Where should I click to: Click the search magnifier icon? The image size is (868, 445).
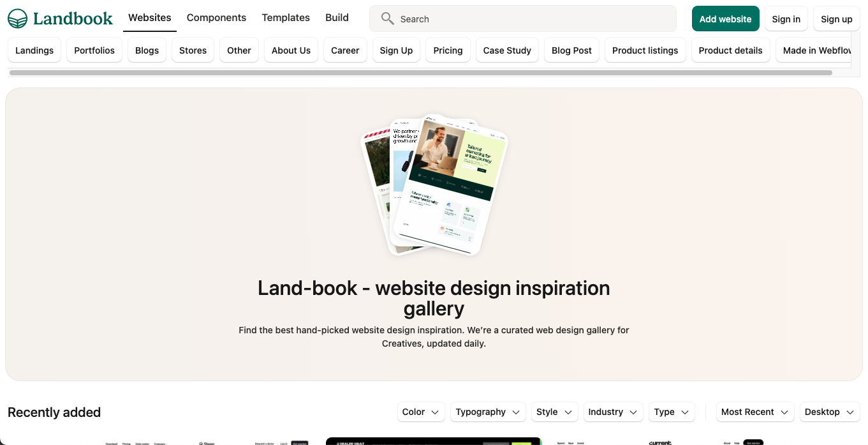tap(387, 19)
